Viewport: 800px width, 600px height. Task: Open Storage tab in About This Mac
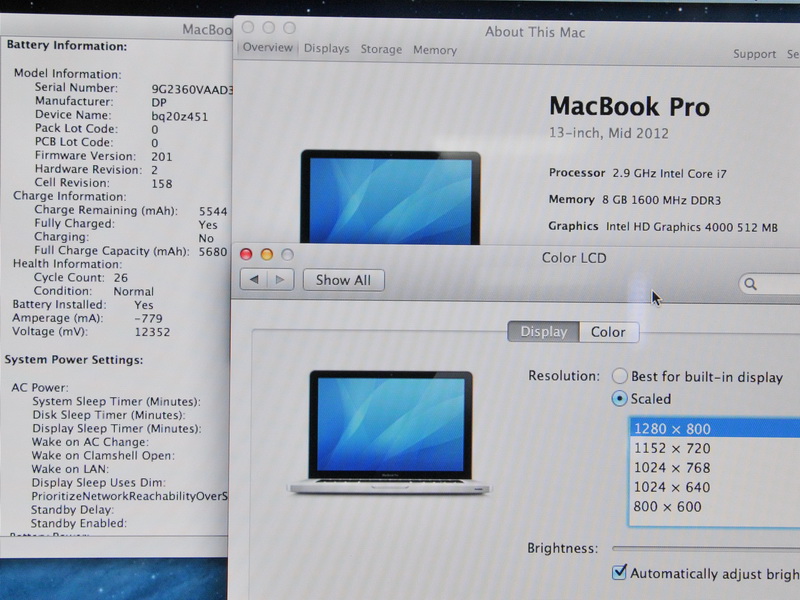click(x=381, y=49)
